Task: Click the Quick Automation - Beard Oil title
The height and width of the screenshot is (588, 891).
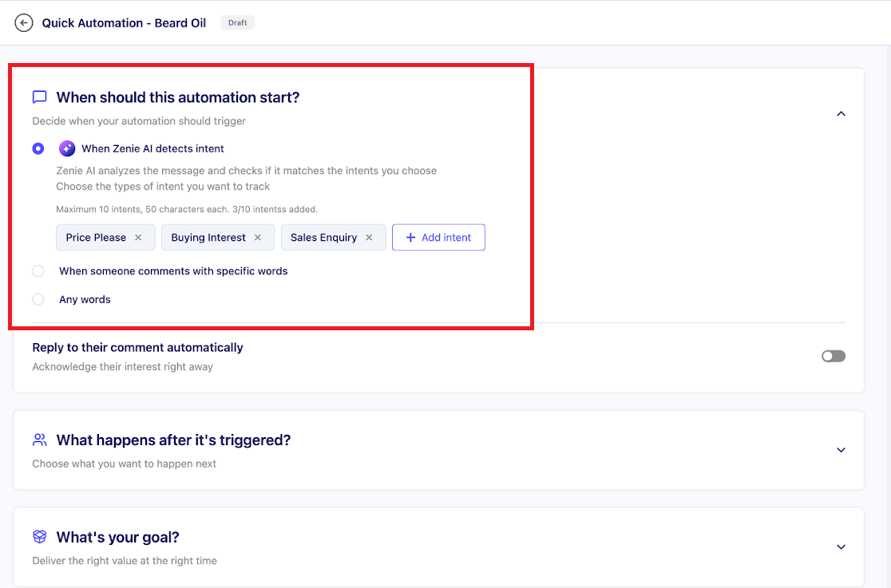Action: tap(124, 23)
